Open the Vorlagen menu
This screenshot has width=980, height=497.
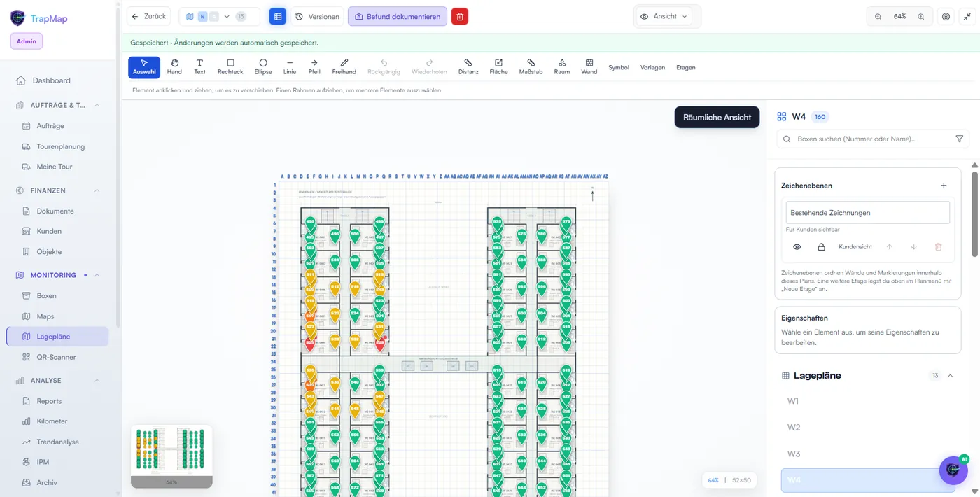tap(652, 67)
